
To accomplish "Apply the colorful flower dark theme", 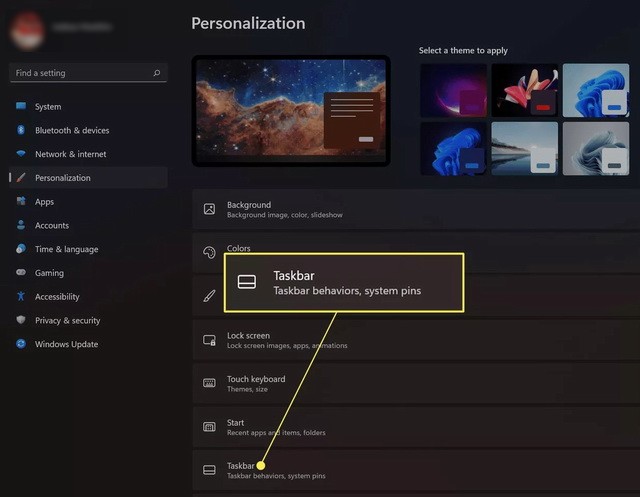I will [x=524, y=90].
